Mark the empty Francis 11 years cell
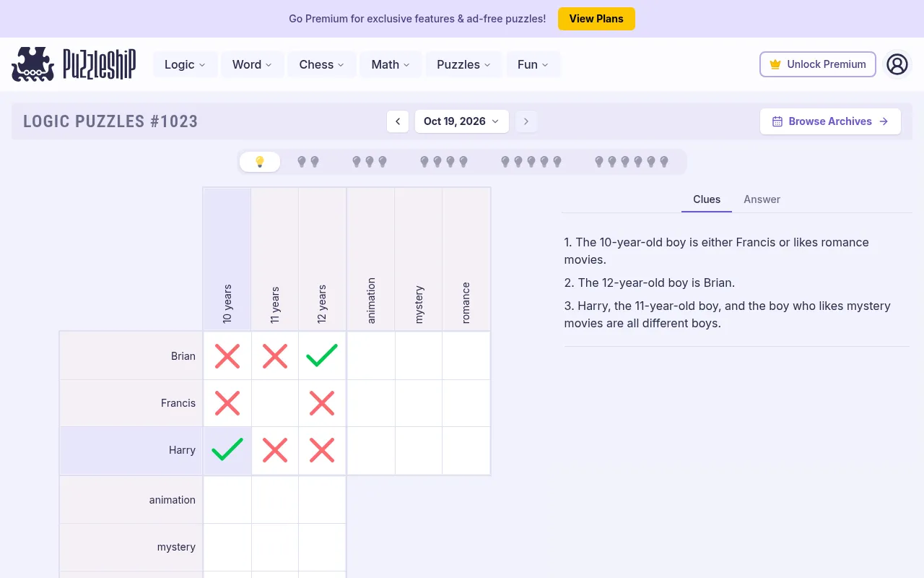The height and width of the screenshot is (578, 924). pyautogui.click(x=275, y=403)
